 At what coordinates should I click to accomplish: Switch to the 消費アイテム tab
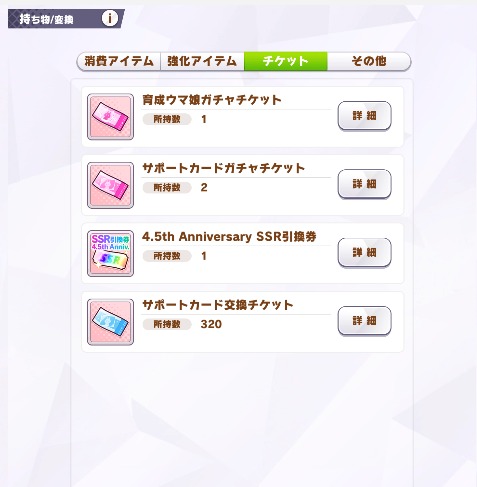point(119,61)
